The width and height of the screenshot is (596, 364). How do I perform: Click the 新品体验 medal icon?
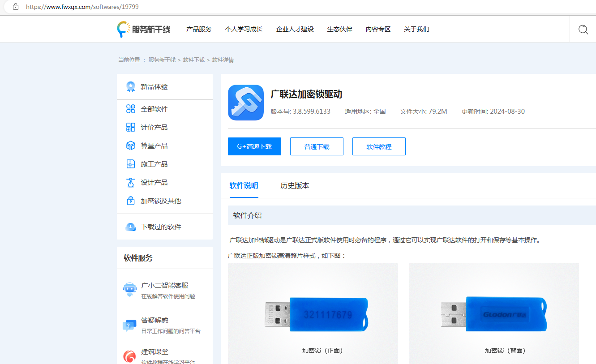click(131, 87)
